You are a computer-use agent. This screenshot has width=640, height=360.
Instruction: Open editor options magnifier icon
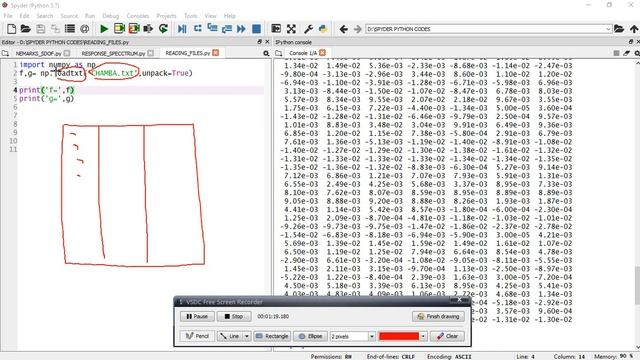coord(266,53)
